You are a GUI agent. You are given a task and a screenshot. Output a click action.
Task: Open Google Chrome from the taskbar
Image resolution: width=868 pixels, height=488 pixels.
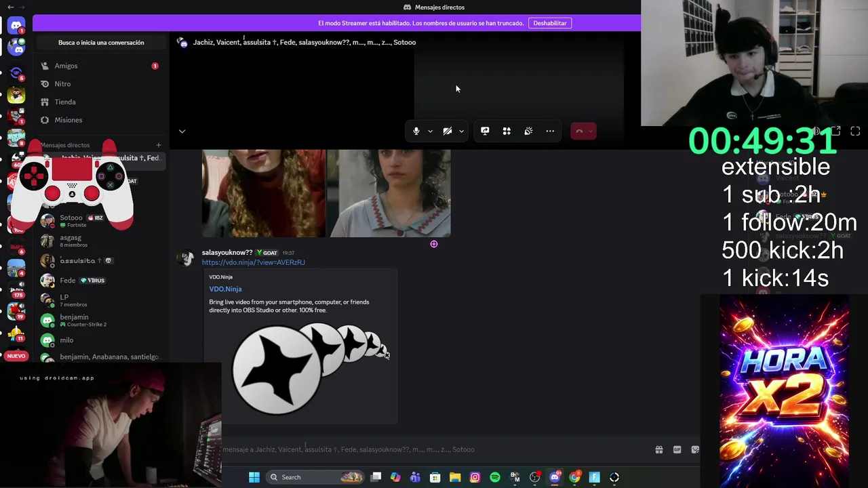point(574,477)
